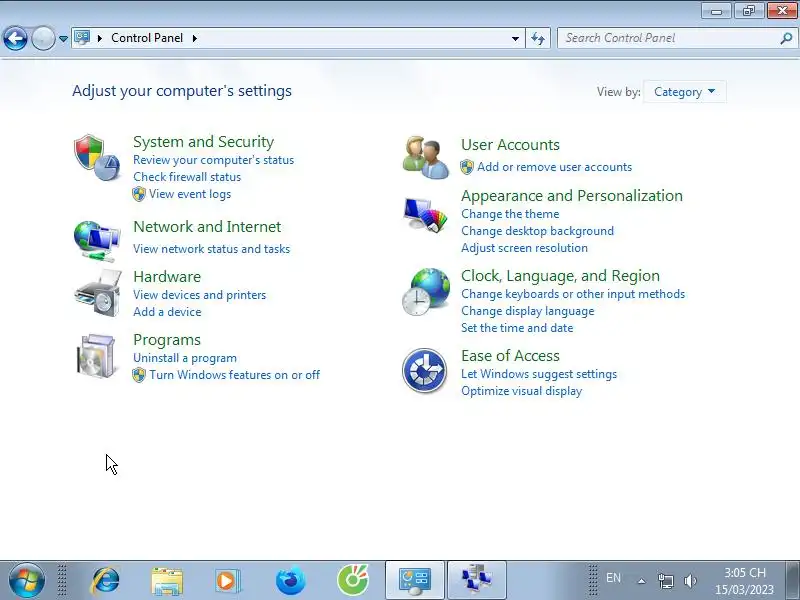Open the User Accounts people icon
Image resolution: width=800 pixels, height=600 pixels.
click(426, 157)
